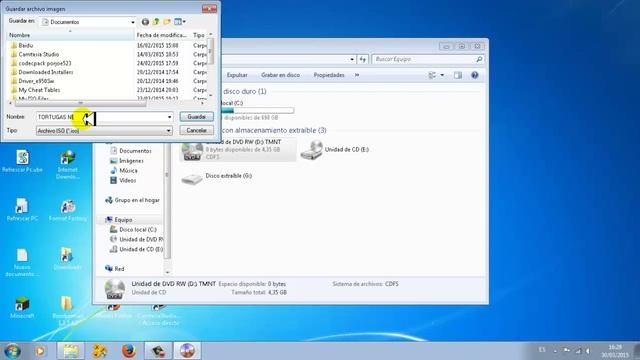
Task: Open Downloads desktop folder
Action: tap(67, 258)
